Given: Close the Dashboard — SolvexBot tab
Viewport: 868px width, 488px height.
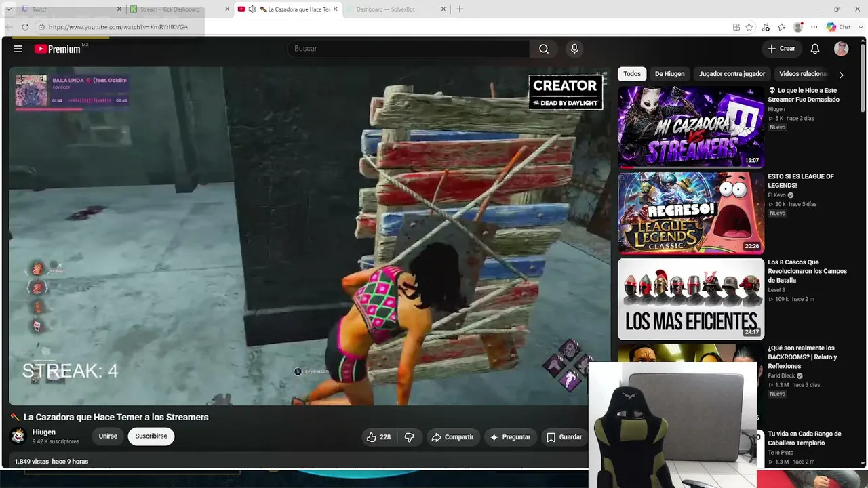Looking at the screenshot, I should coord(443,9).
